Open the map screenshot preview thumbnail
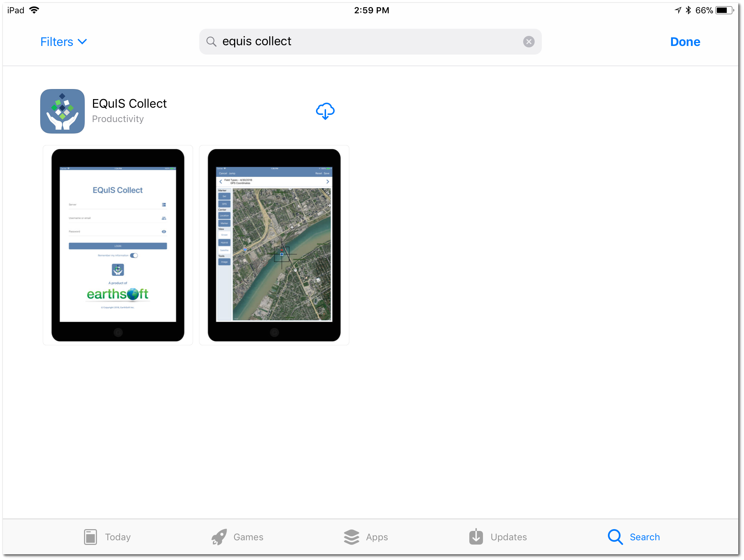This screenshot has width=744, height=560. (274, 245)
